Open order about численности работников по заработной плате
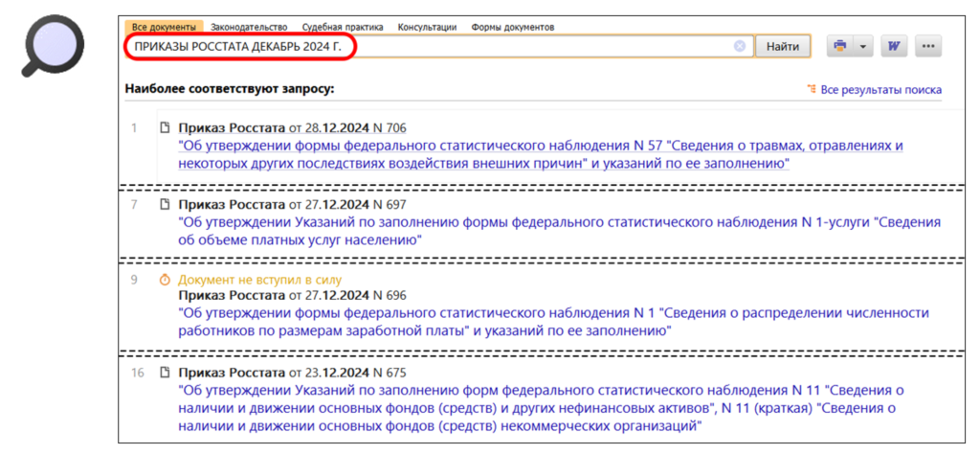 pyautogui.click(x=553, y=322)
